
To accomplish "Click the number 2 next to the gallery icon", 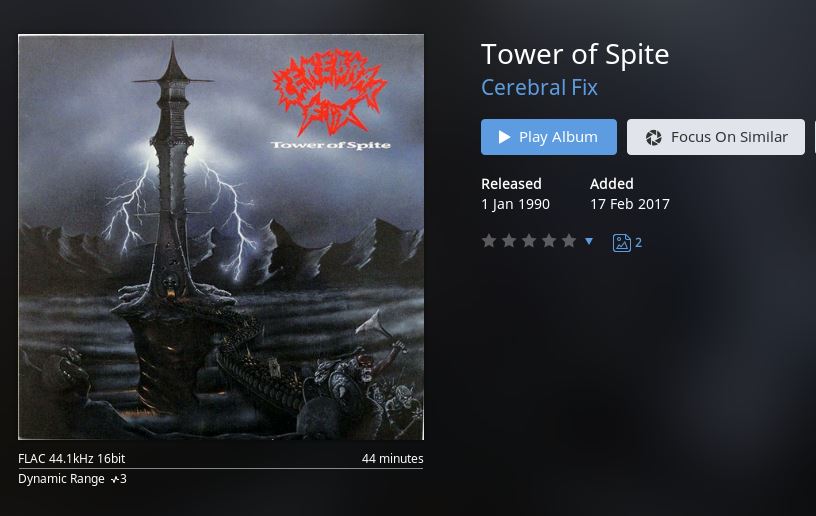I will point(639,242).
